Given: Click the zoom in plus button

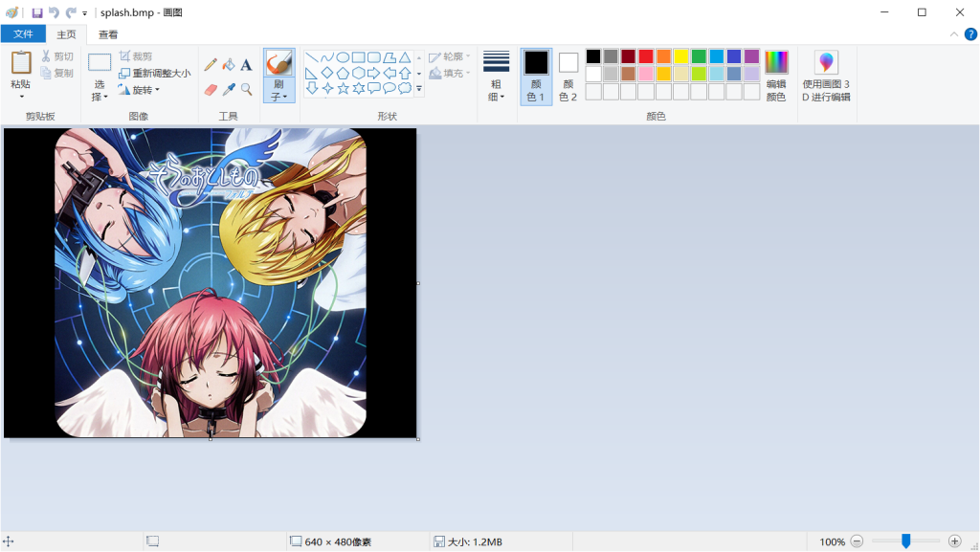Looking at the screenshot, I should pyautogui.click(x=954, y=541).
